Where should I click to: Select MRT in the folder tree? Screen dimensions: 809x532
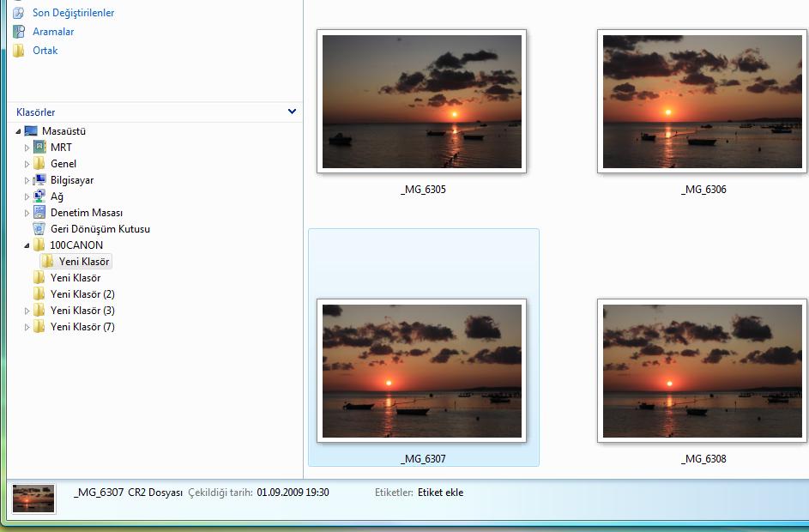[x=61, y=148]
